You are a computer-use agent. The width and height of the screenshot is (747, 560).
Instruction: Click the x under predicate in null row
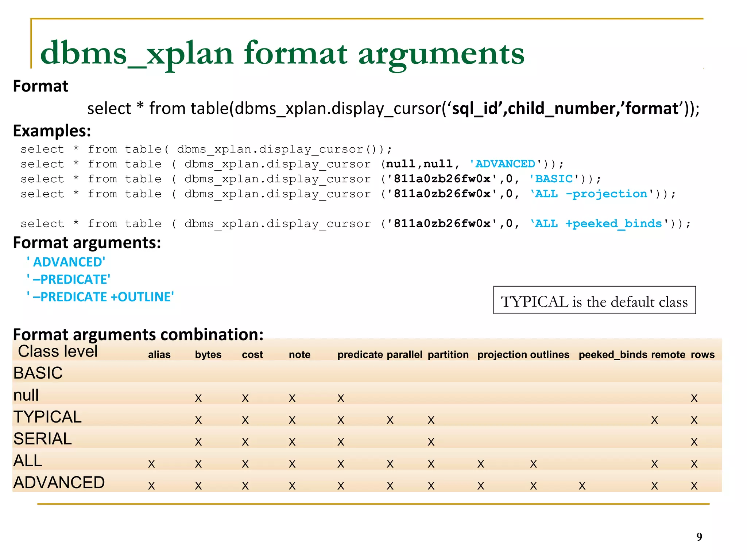341,398
